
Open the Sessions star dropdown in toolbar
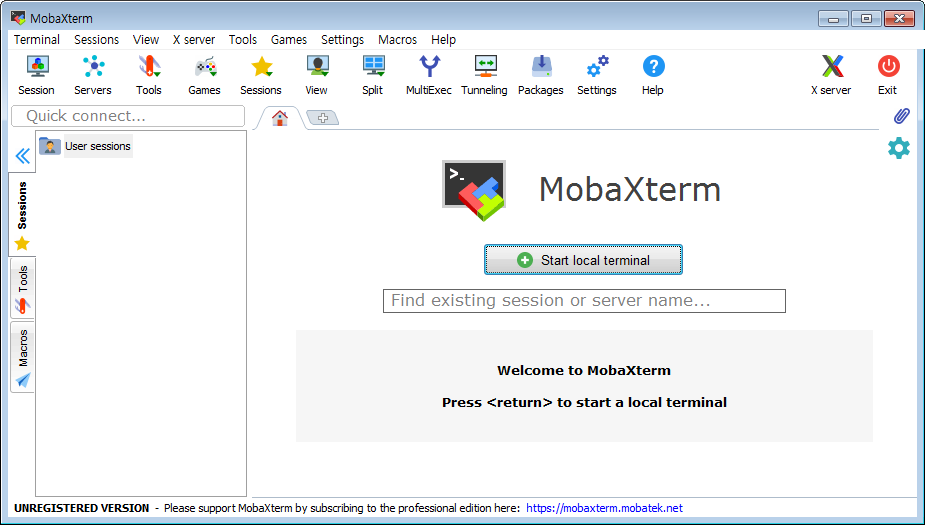click(261, 75)
